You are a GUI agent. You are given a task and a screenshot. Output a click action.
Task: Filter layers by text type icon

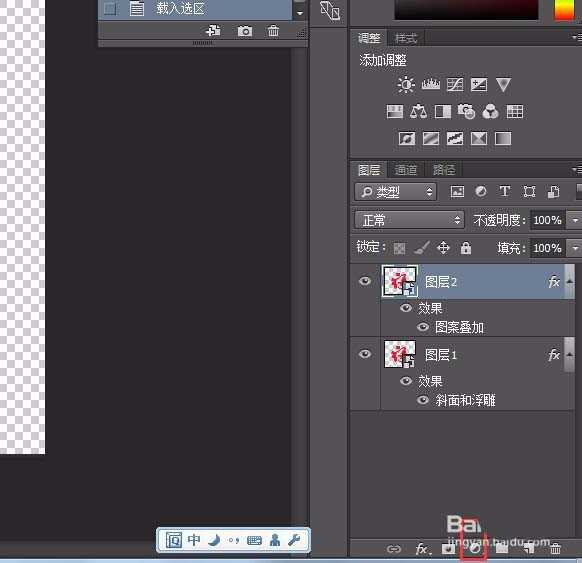504,192
